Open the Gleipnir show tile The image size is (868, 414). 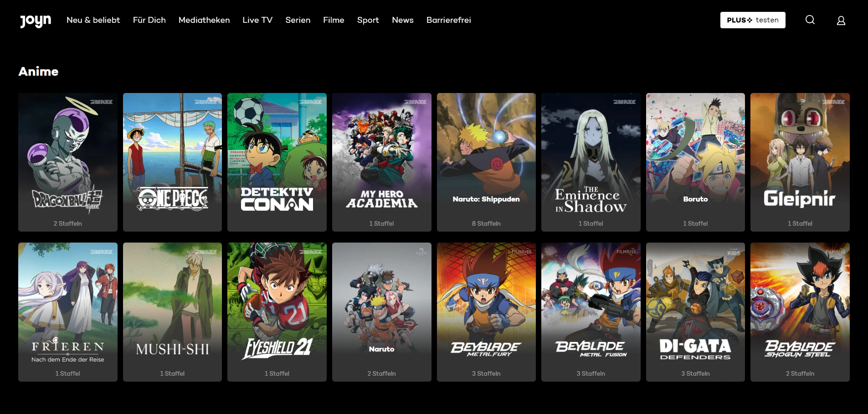(x=800, y=162)
